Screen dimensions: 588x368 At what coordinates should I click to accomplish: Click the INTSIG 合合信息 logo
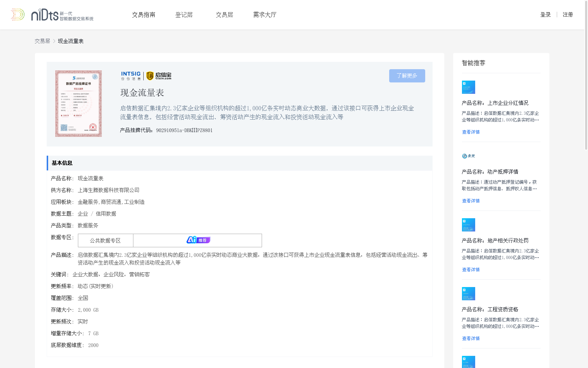131,76
